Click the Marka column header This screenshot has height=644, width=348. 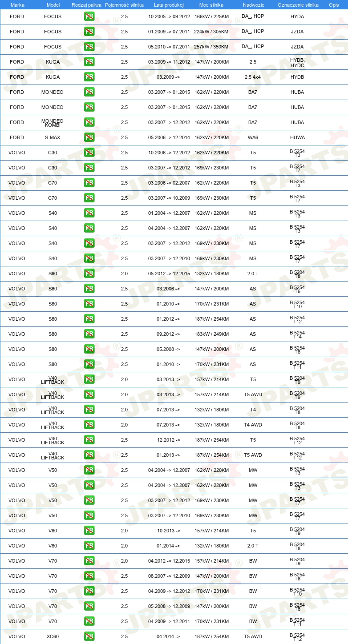(x=17, y=5)
